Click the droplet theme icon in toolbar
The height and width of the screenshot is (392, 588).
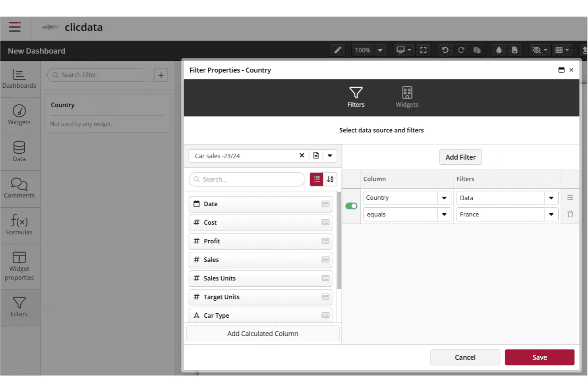(499, 50)
